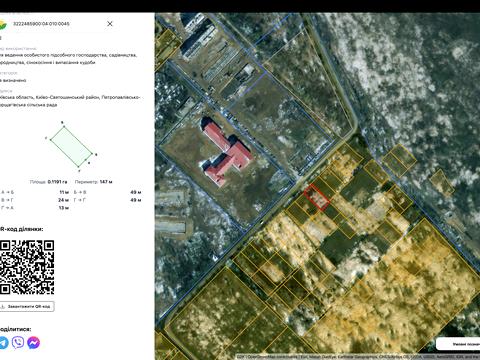Click the map attribution text at bottom

pyautogui.click(x=358, y=357)
